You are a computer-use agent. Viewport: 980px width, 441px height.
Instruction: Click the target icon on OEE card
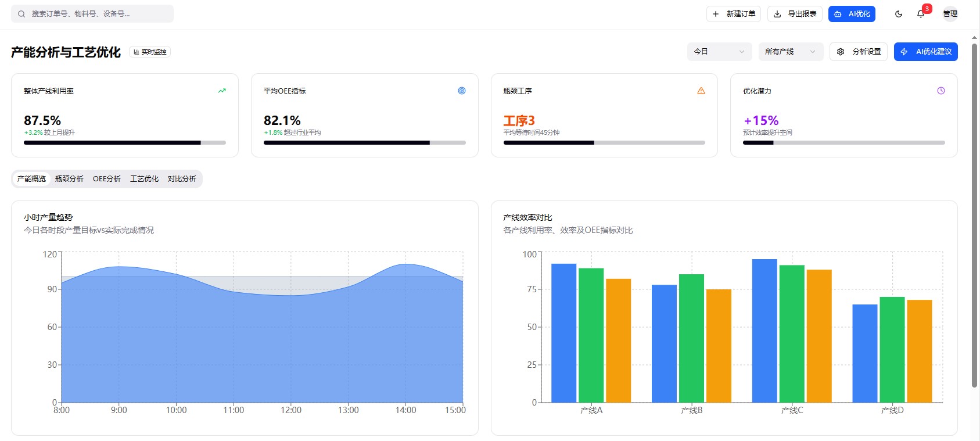[462, 91]
